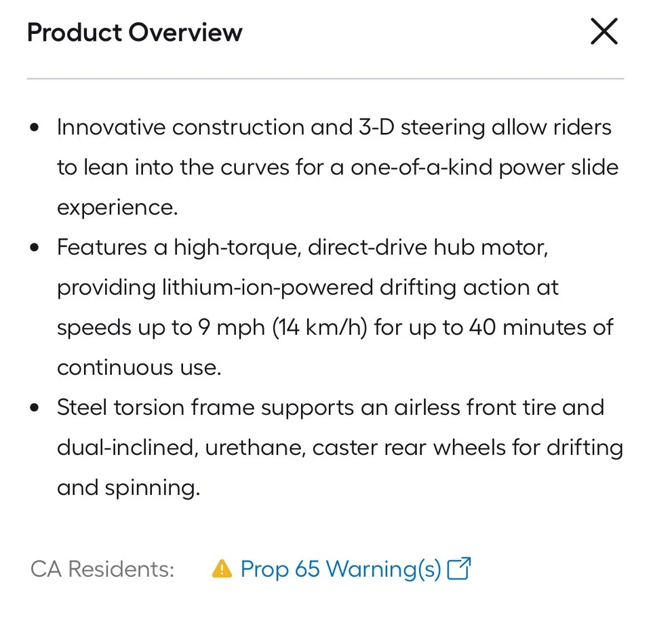651x644 pixels.
Task: Click the yellow warning triangle icon
Action: pyautogui.click(x=222, y=568)
